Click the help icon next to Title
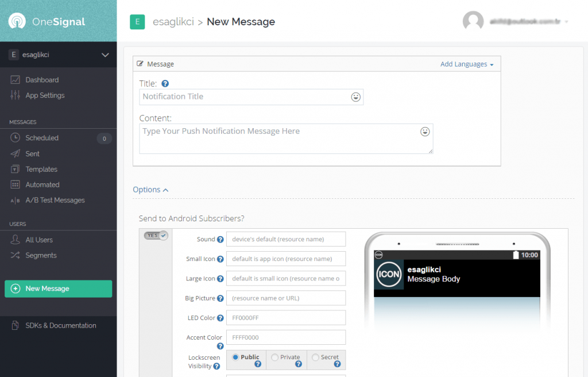588x377 pixels. 165,83
